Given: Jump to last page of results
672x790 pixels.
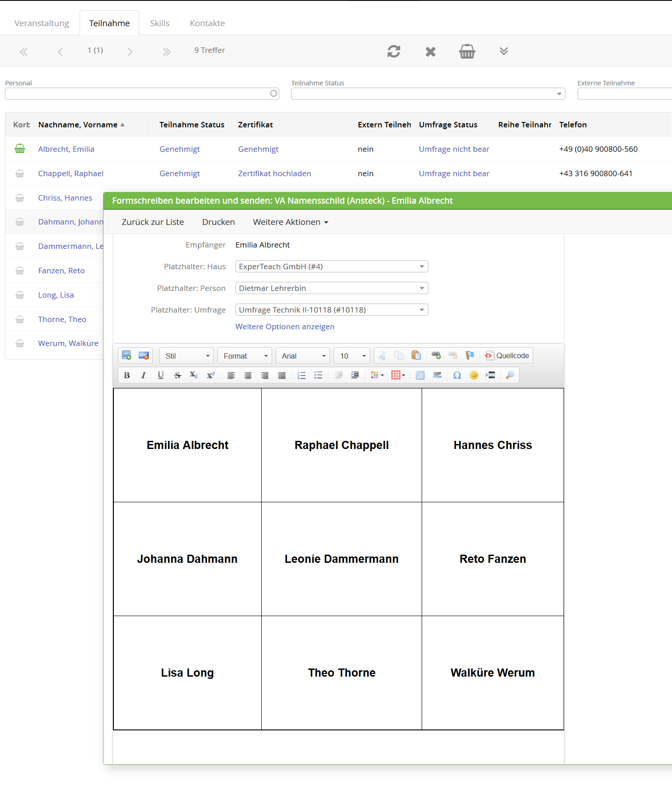Looking at the screenshot, I should click(167, 51).
